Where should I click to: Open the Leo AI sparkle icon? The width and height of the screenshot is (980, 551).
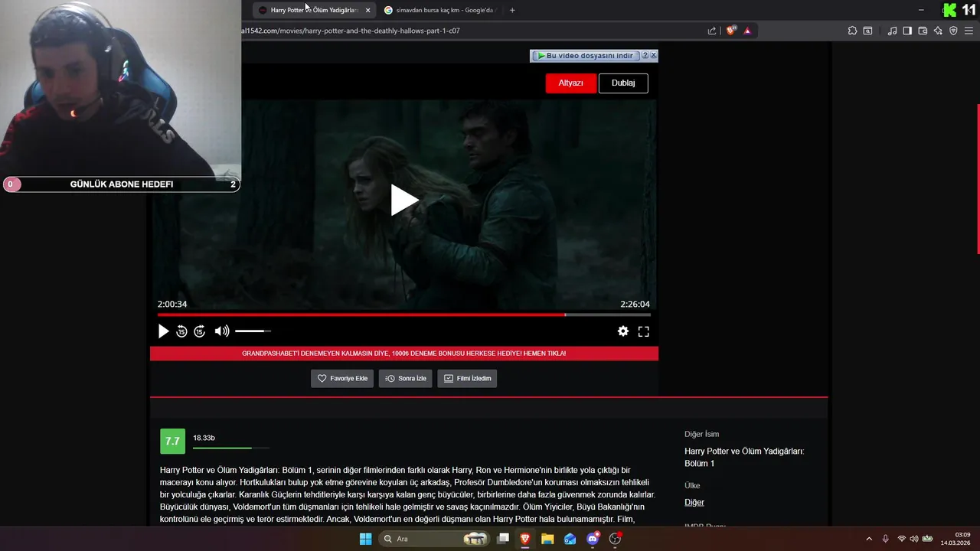point(938,31)
